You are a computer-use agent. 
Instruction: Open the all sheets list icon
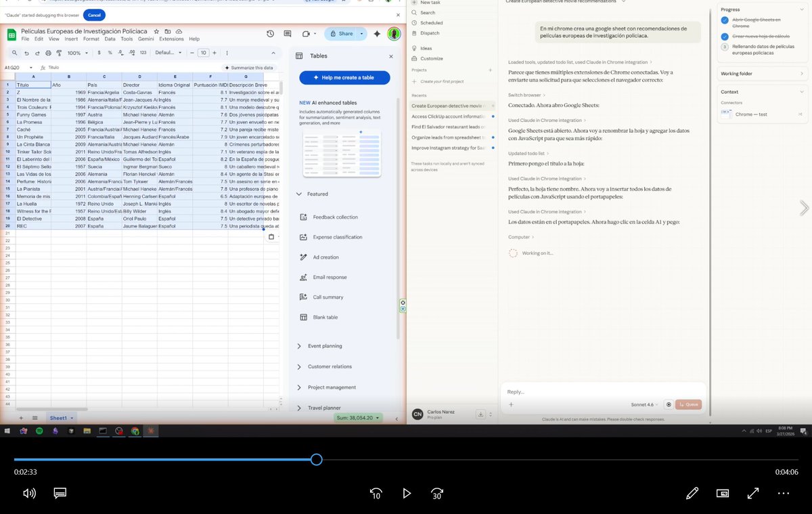[x=35, y=418]
